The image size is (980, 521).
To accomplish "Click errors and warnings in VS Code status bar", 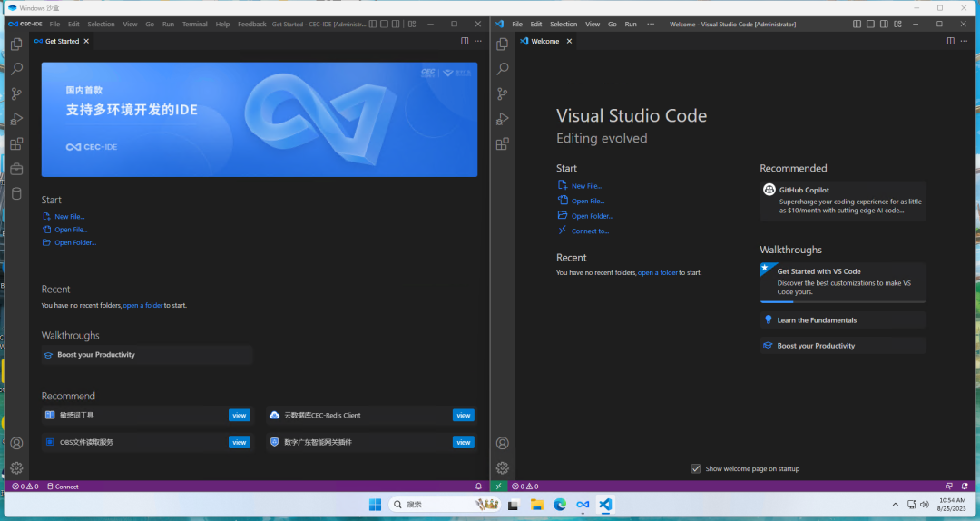I will click(525, 486).
